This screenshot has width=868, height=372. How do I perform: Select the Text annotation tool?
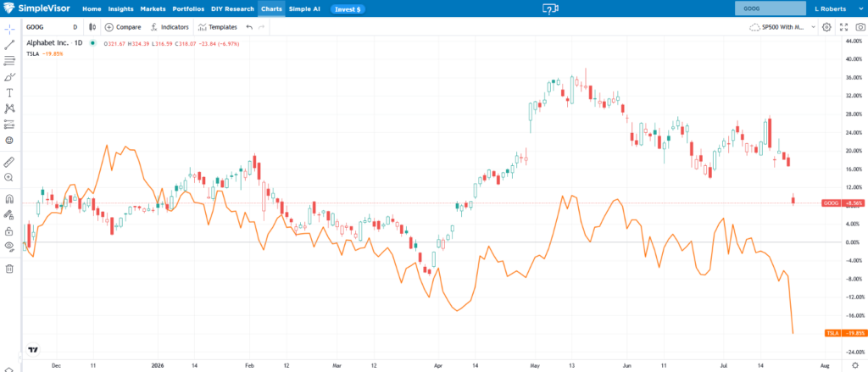9,92
